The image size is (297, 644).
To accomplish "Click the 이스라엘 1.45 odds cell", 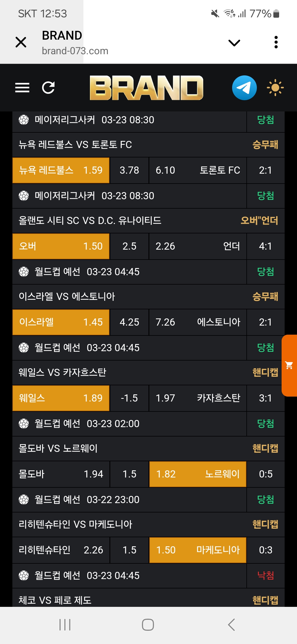I will (61, 322).
